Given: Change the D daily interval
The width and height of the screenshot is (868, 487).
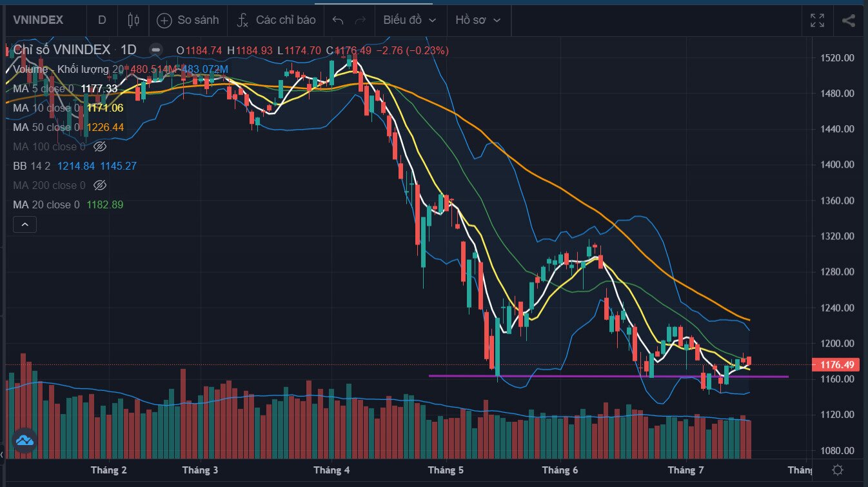Looking at the screenshot, I should tap(102, 20).
